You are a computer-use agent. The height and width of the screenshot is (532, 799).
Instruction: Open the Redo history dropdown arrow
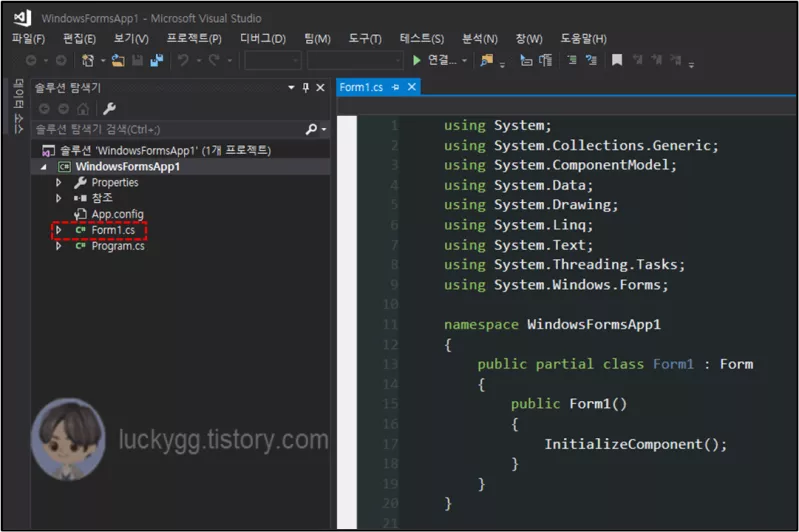click(x=230, y=61)
